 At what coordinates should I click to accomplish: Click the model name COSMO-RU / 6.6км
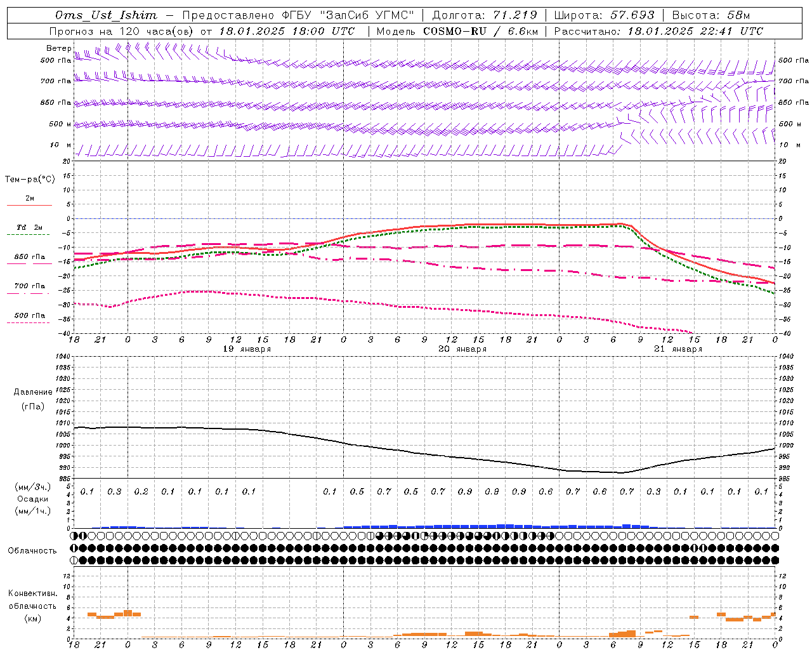[x=481, y=31]
